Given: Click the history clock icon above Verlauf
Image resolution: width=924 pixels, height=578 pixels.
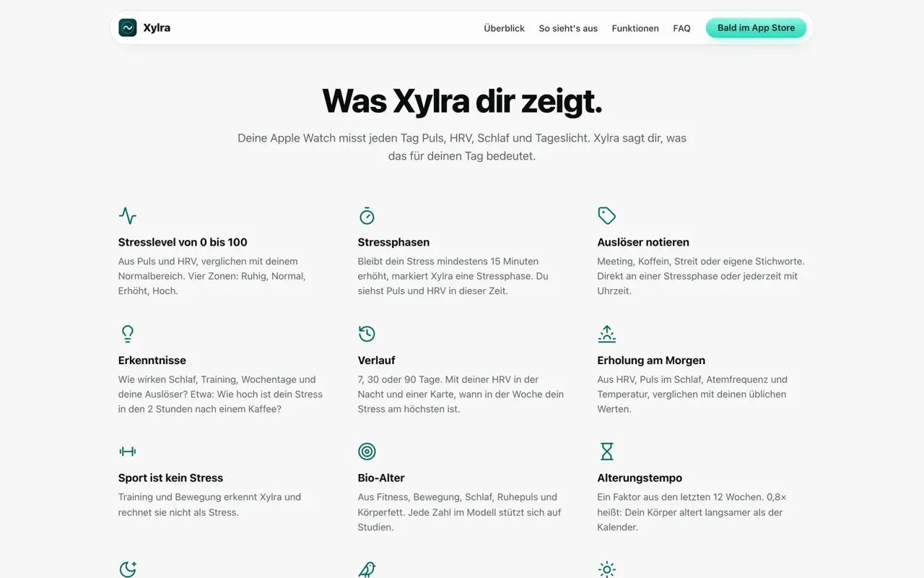Looking at the screenshot, I should [x=367, y=334].
